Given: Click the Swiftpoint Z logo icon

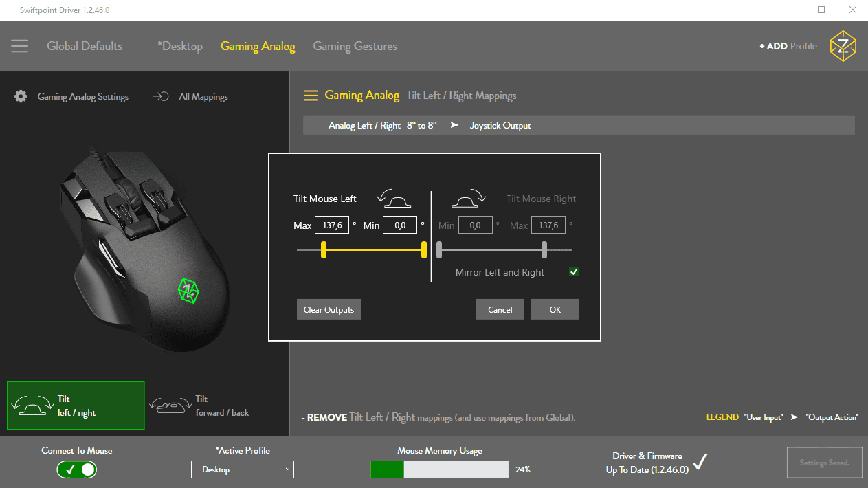Looking at the screenshot, I should [843, 46].
